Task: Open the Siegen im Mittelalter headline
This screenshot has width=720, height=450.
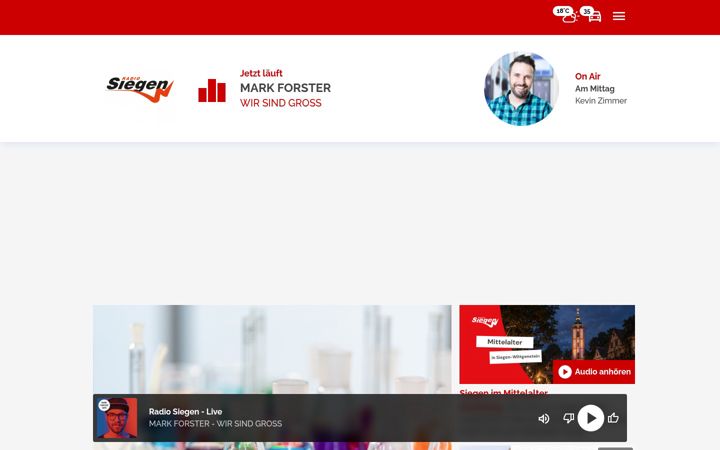Action: coord(503,392)
